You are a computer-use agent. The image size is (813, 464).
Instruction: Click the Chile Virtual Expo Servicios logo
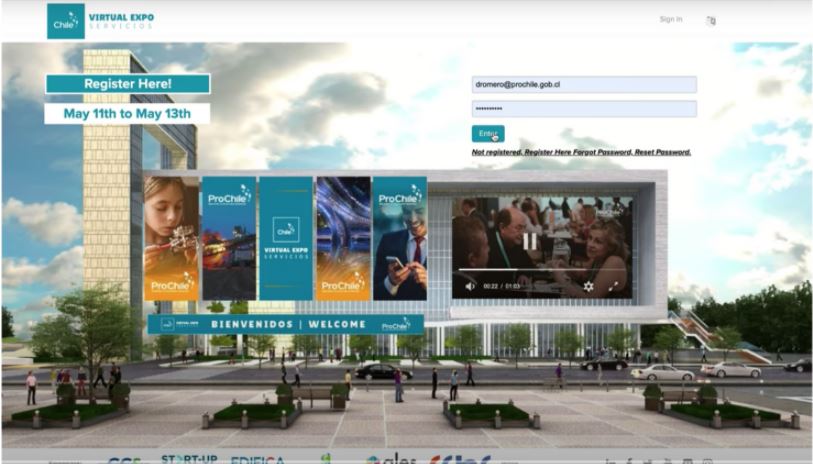[x=101, y=21]
